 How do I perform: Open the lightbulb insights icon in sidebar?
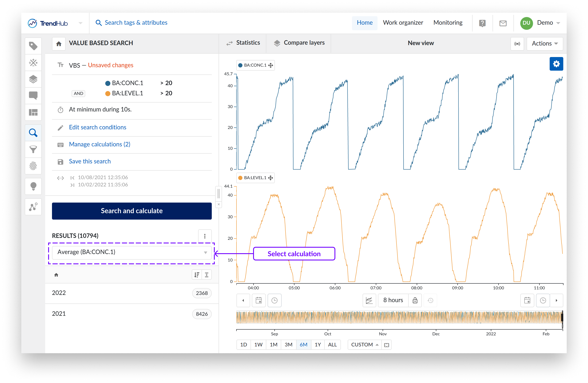point(33,186)
